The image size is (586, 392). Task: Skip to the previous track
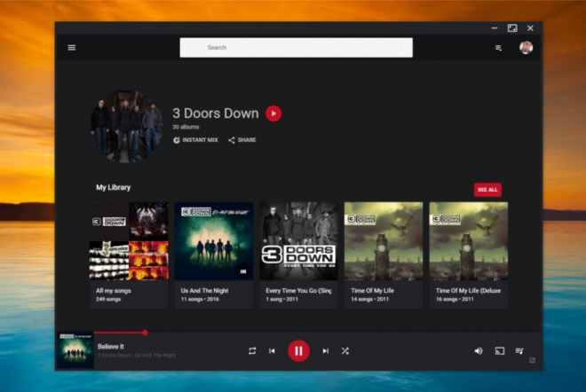coord(272,351)
